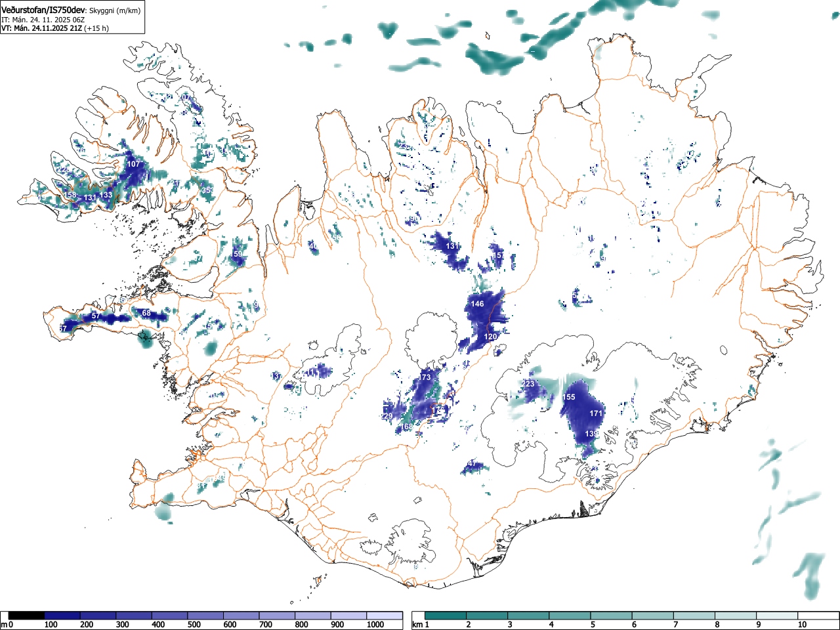Click the visibility value 139 on map
Viewport: 840px width, 630px height.
pos(592,434)
